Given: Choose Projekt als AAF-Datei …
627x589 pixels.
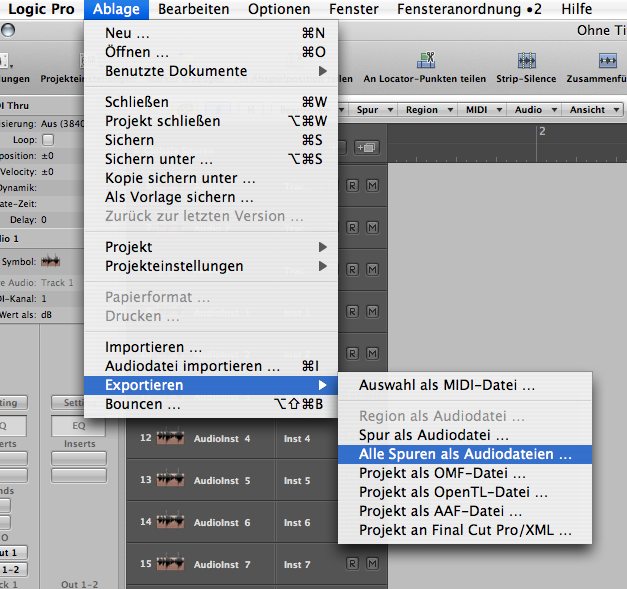Looking at the screenshot, I should 465,511.
